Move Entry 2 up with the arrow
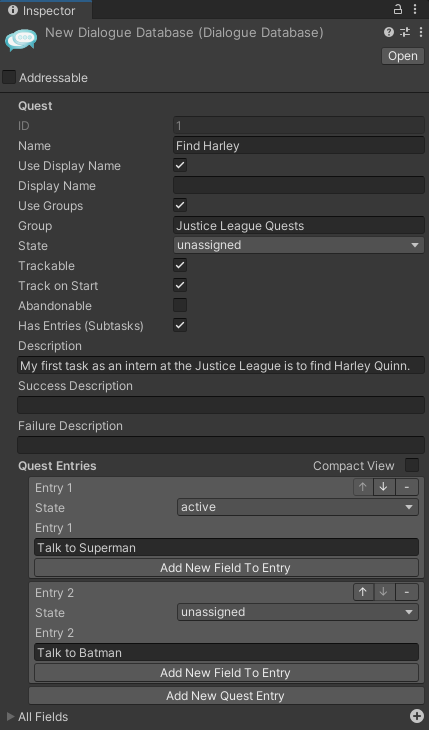The width and height of the screenshot is (429, 730). point(363,592)
